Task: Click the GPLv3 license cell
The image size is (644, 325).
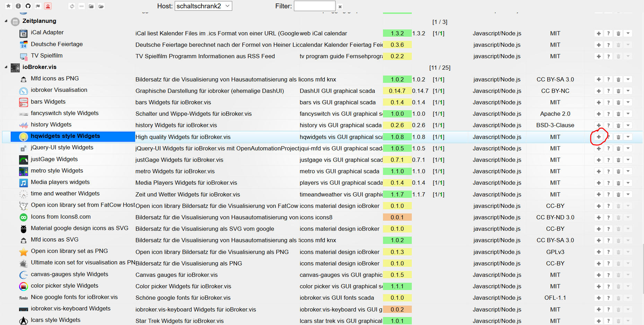Action: coord(555,252)
